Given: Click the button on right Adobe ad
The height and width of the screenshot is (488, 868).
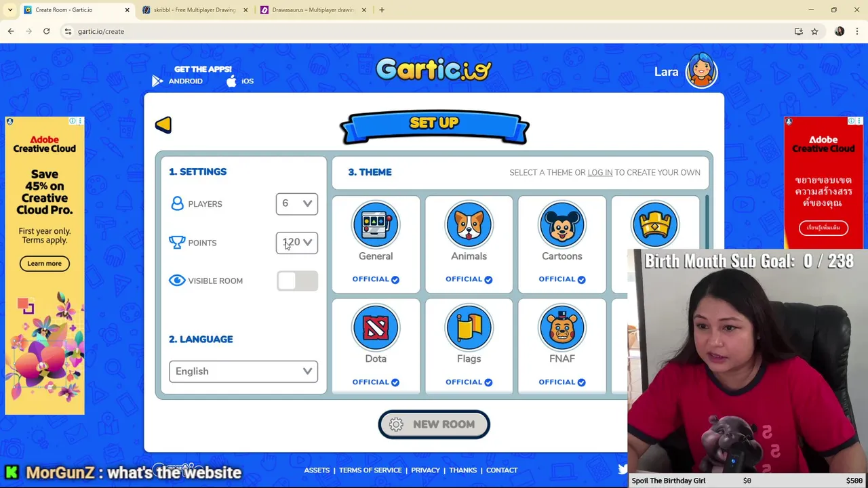Looking at the screenshot, I should [x=823, y=228].
